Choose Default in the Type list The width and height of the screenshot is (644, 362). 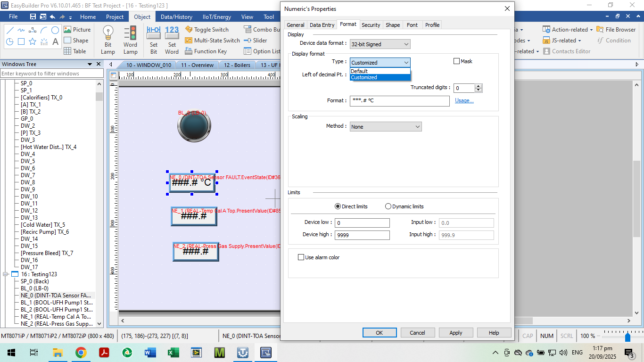click(x=359, y=71)
